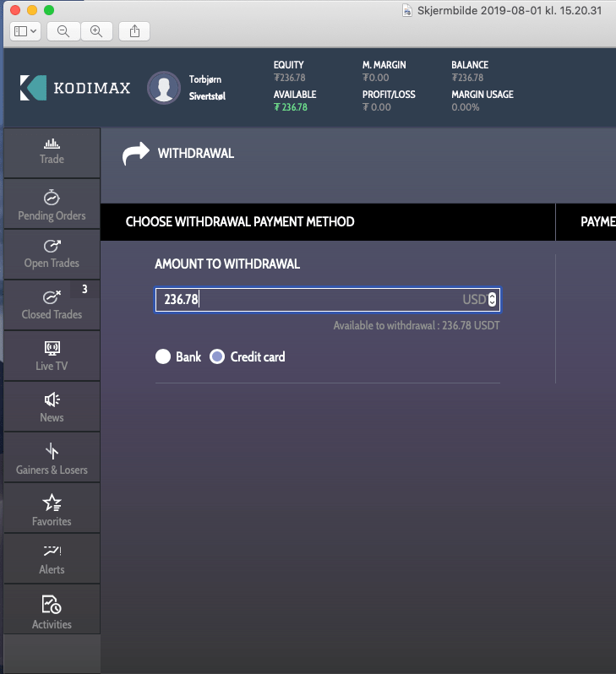Click the Kodimax logo
The height and width of the screenshot is (674, 616).
tap(75, 87)
